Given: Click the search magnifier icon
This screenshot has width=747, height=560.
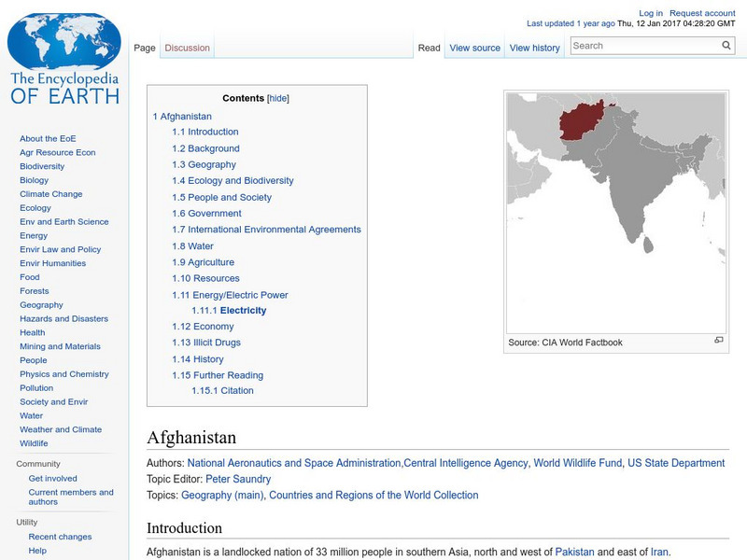Looking at the screenshot, I should 726,45.
